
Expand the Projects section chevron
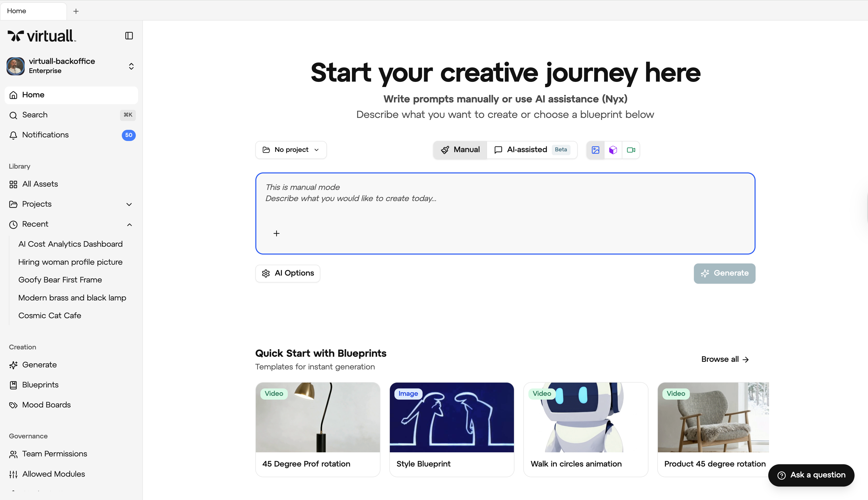129,204
